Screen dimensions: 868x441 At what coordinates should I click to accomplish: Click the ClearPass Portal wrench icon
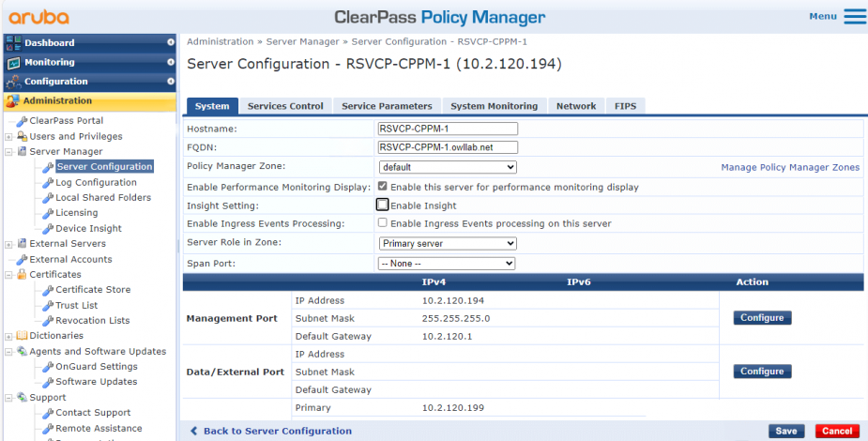22,121
